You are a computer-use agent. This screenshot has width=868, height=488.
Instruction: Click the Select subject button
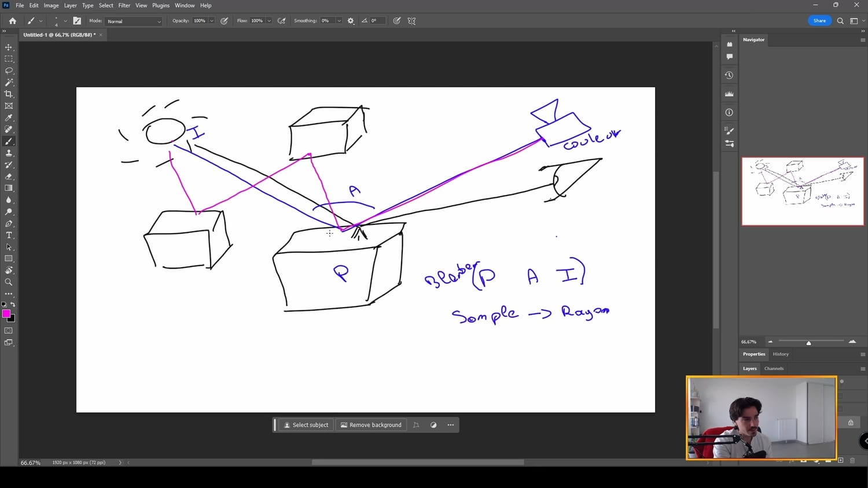(x=306, y=425)
